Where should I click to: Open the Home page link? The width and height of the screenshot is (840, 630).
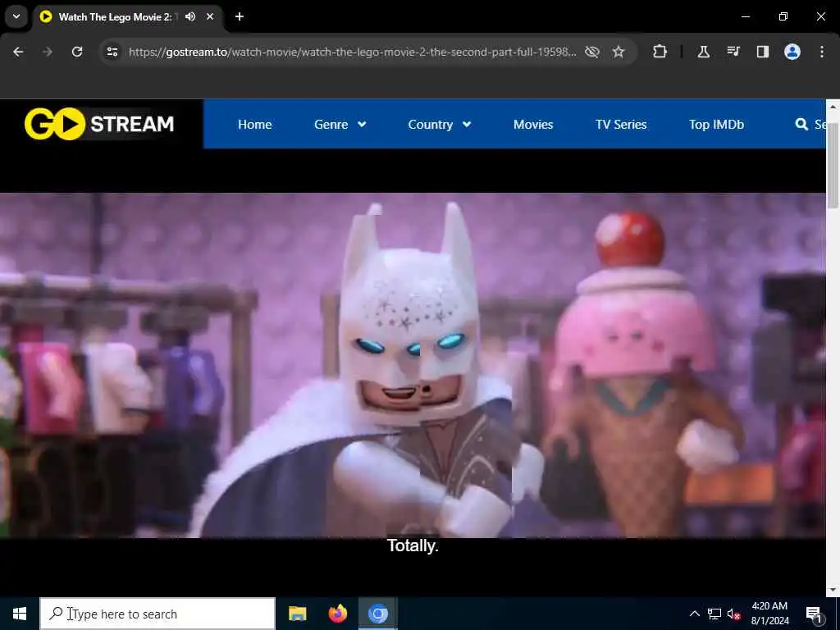coord(254,125)
